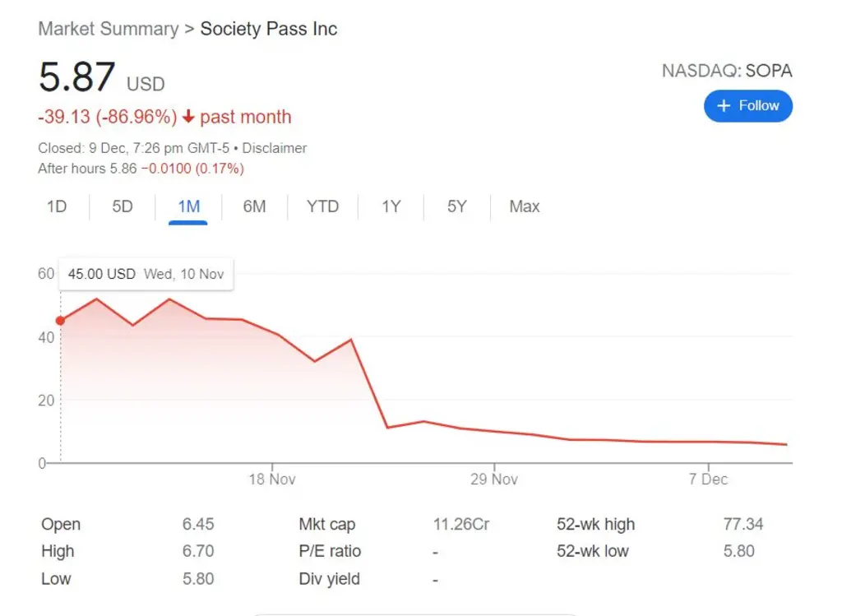Viewport: 842px width, 616px height.
Task: Click the red data point at 10 Nov
Action: pyautogui.click(x=61, y=321)
